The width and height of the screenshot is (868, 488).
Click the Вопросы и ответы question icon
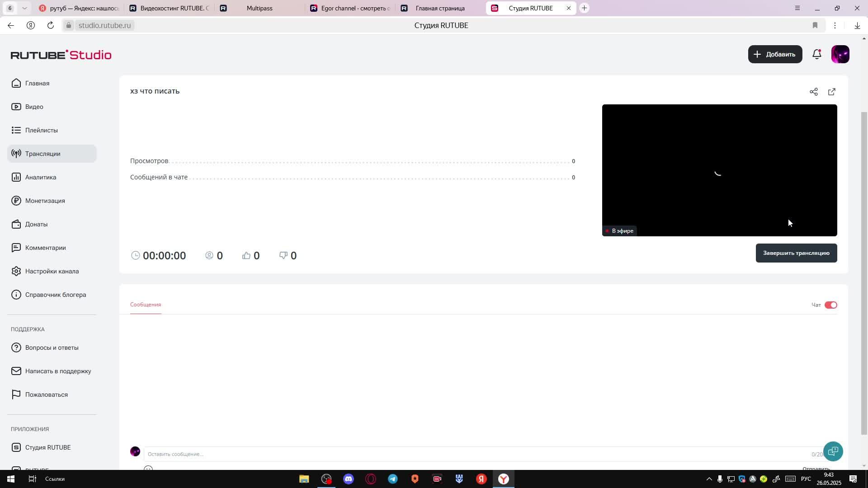click(x=16, y=347)
